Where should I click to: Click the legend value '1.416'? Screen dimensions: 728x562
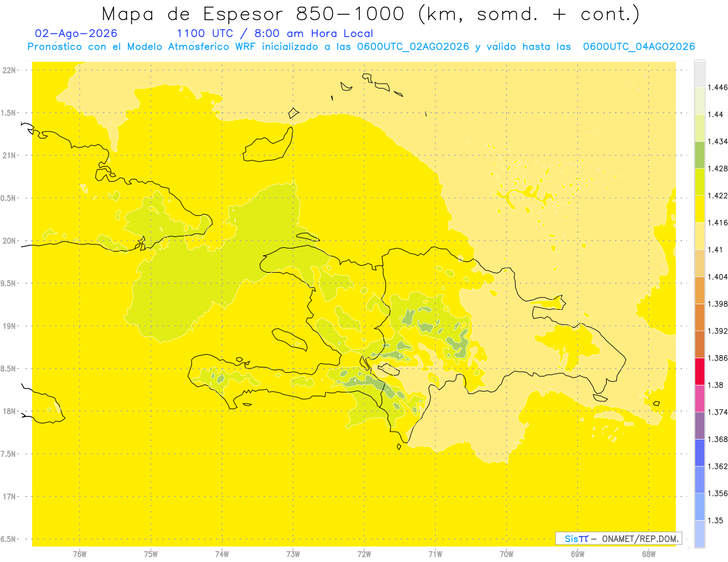click(x=718, y=222)
